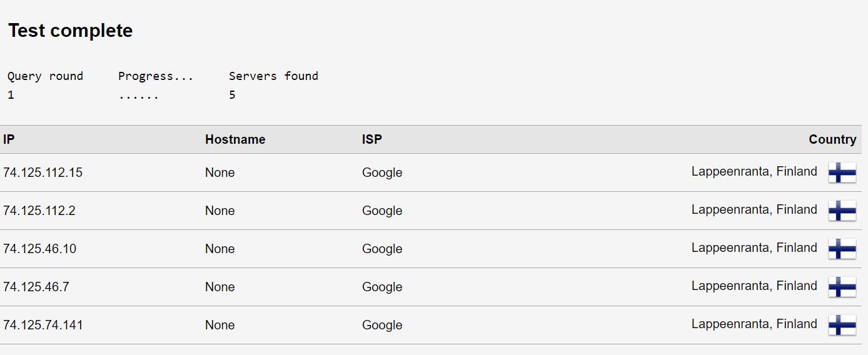Viewport: 868px width, 355px height.
Task: Click the Country column header
Action: (832, 139)
